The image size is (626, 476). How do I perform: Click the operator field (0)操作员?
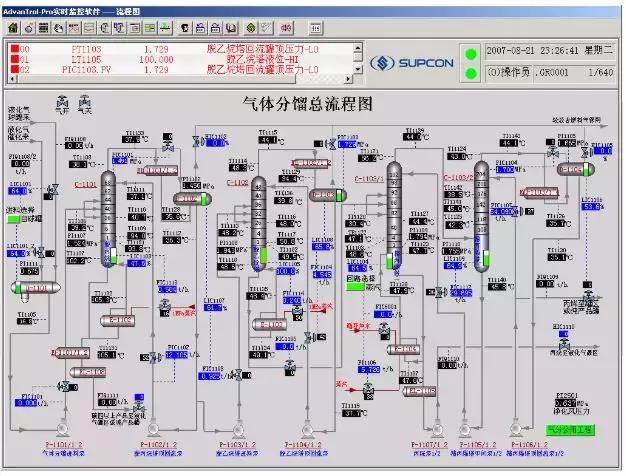(x=508, y=73)
